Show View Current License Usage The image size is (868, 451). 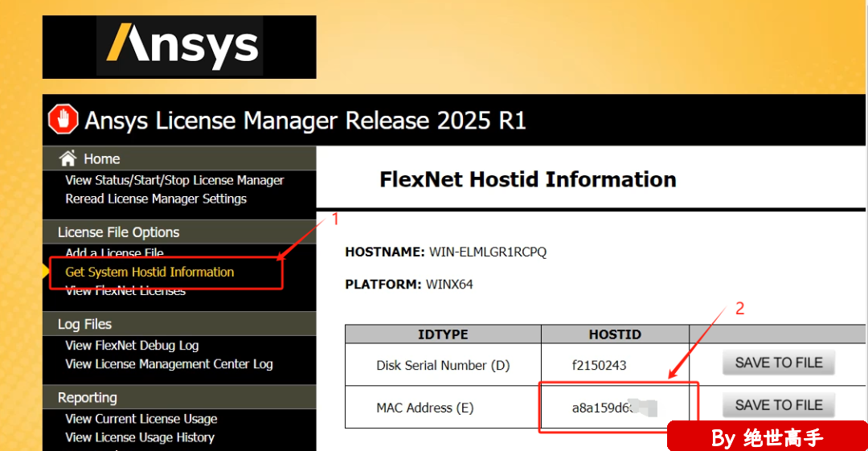[x=141, y=419]
